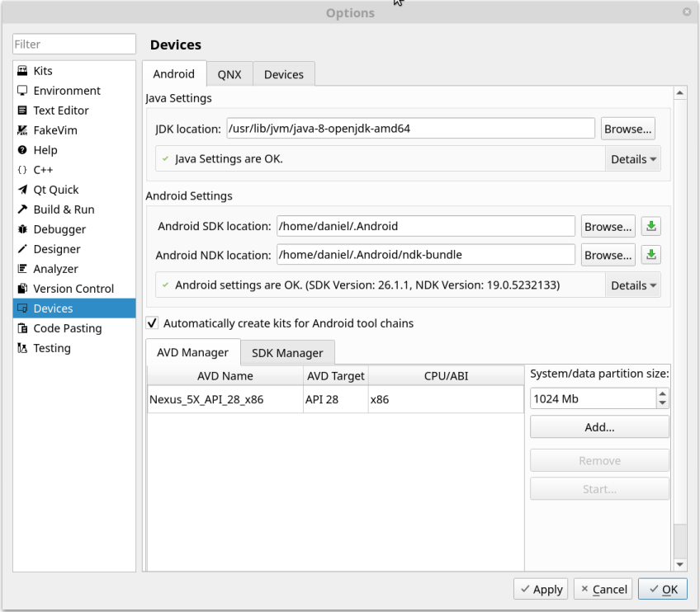Select the Analyzer category icon

click(x=22, y=269)
